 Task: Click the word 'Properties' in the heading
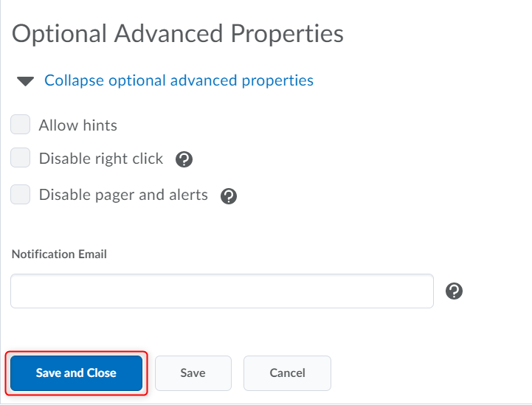pos(286,34)
